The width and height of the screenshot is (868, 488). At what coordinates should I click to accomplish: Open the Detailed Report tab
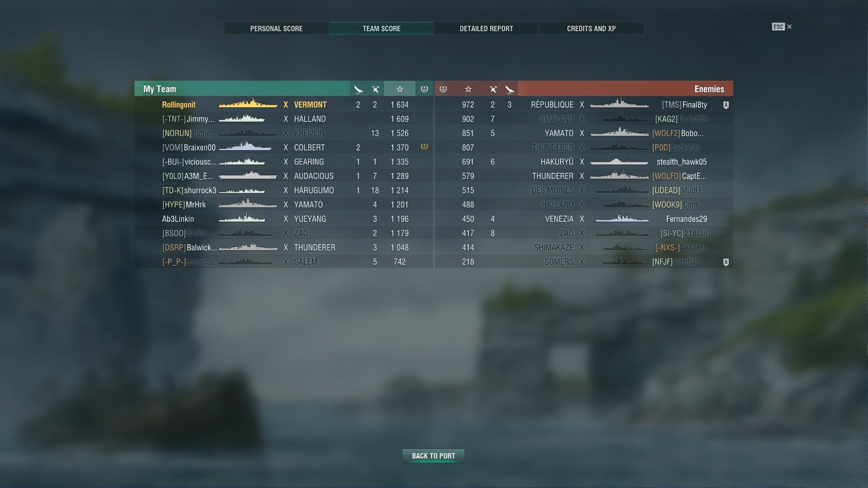(486, 28)
